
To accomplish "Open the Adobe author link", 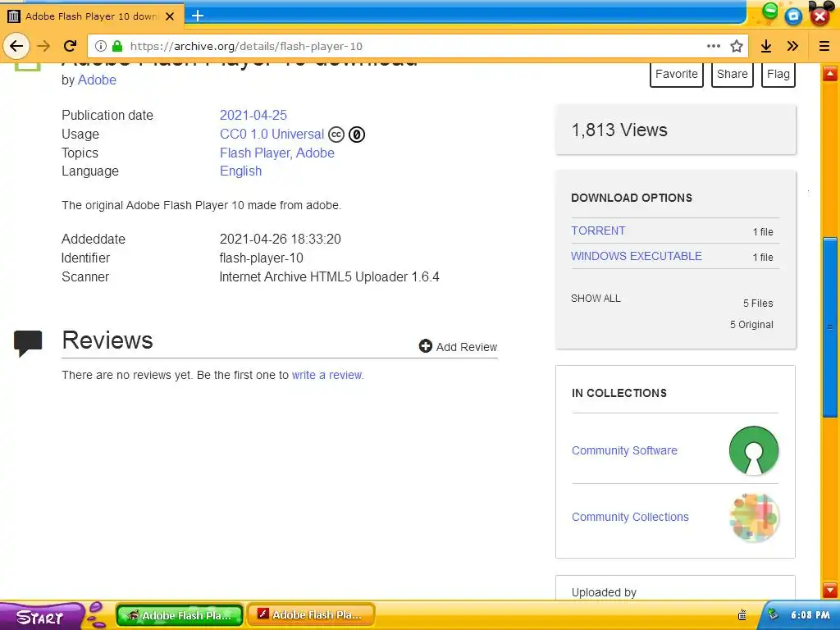I will 97,80.
